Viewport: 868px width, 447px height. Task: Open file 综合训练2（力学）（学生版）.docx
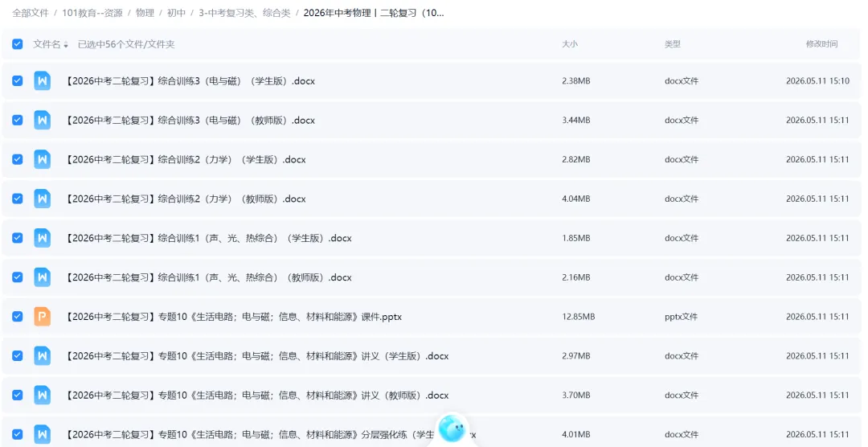coord(186,159)
